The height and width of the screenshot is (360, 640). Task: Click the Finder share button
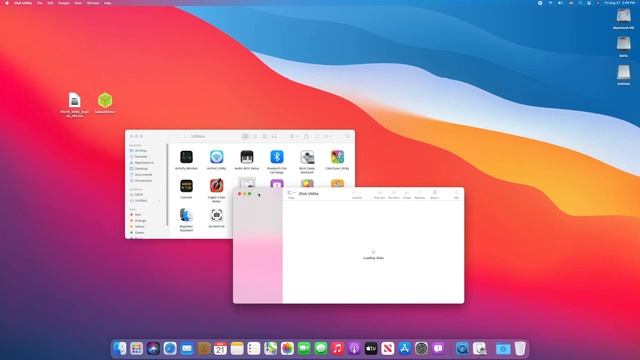coord(306,136)
